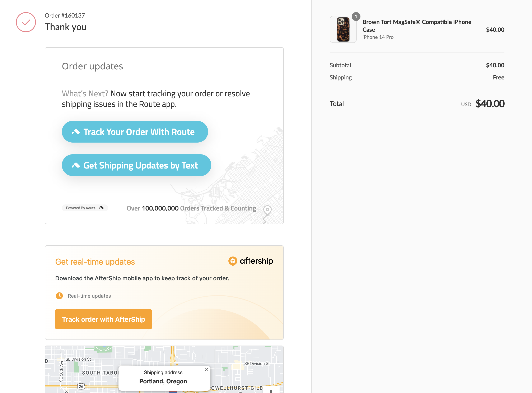Click Track order with AfterShip button
This screenshot has height=393, width=532.
point(103,319)
